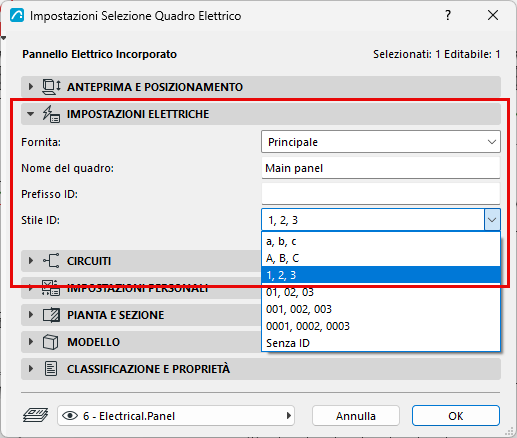Select highlighted '1, 2, 3' ID style option
This screenshot has width=517, height=438.
pyautogui.click(x=381, y=275)
